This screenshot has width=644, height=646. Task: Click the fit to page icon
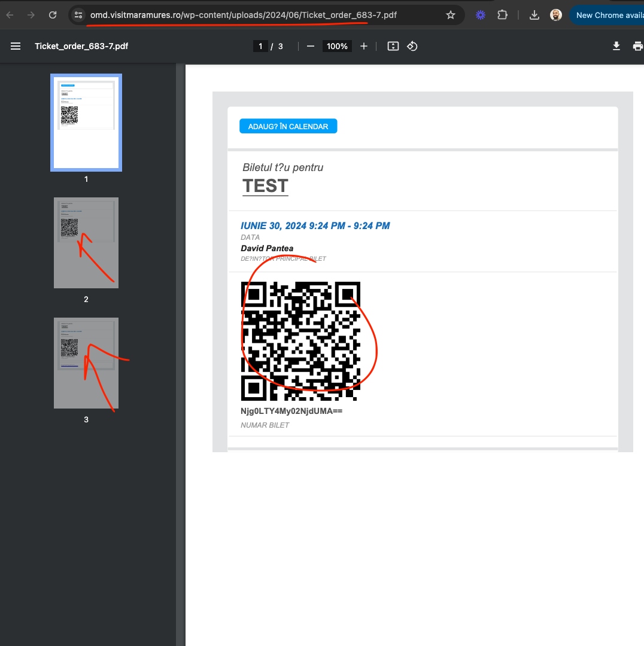393,46
